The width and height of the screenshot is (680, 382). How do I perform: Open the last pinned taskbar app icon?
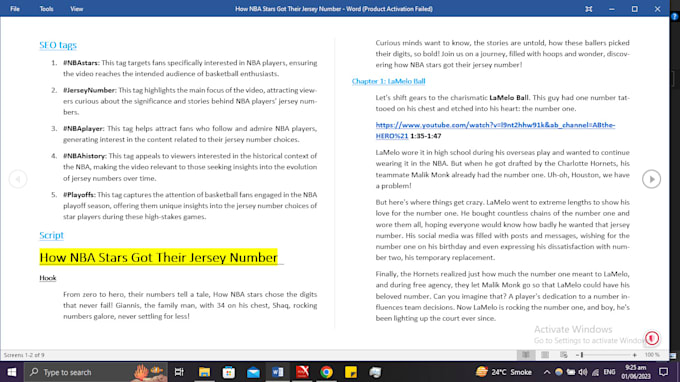pyautogui.click(x=376, y=372)
